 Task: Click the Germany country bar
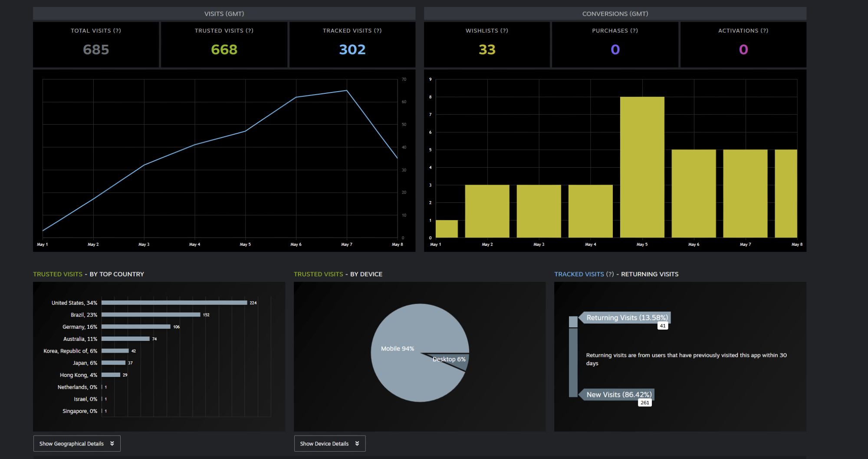(x=135, y=327)
